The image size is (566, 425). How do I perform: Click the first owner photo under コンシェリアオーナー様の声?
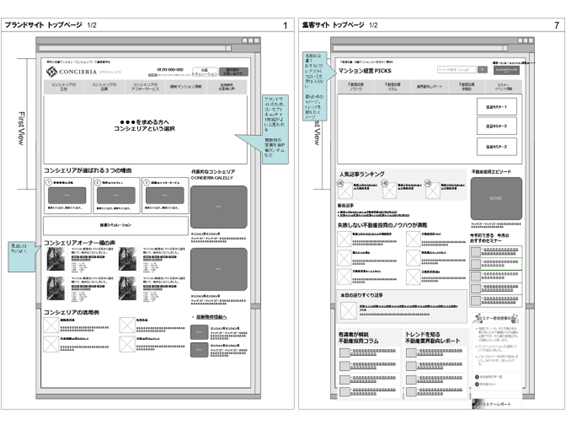(x=56, y=259)
